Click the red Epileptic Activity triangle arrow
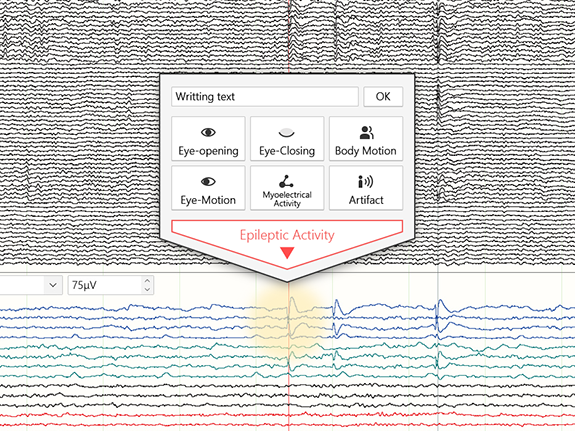Screen dimensions: 575x431 tap(287, 253)
